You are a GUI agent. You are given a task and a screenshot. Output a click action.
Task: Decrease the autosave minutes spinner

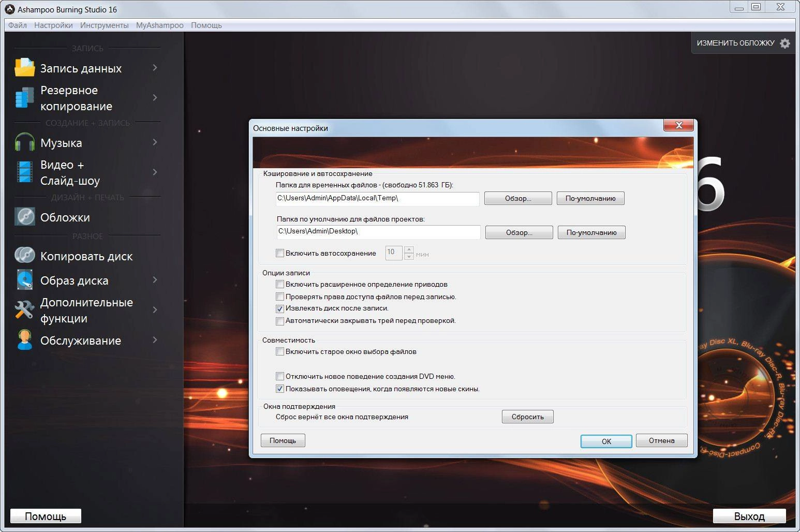tap(409, 256)
